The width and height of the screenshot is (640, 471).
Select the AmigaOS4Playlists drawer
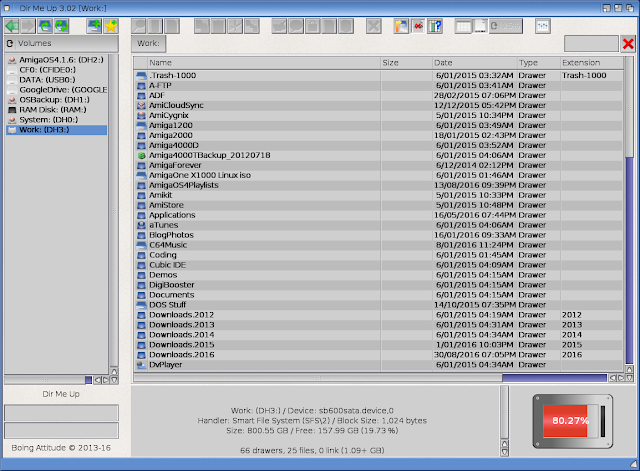click(x=378, y=185)
